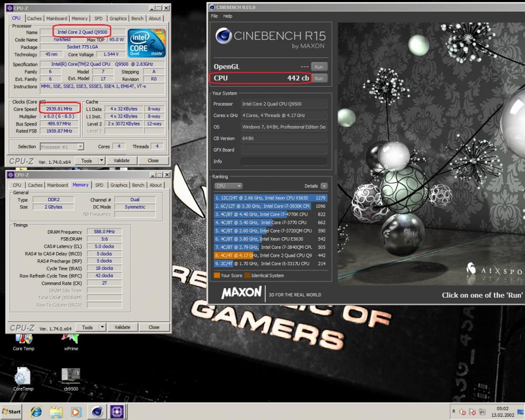Open About tab in top CPU-Z window

155,18
